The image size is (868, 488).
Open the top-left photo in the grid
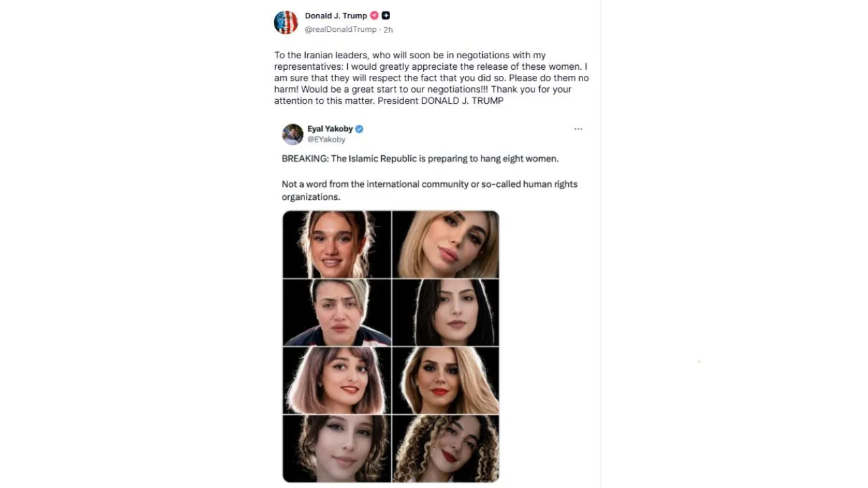(336, 244)
